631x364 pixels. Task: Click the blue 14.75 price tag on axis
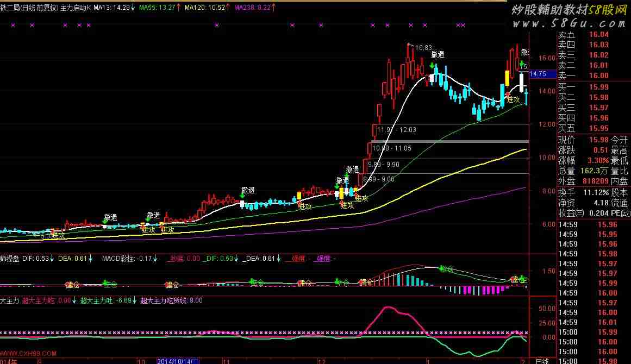tap(542, 74)
